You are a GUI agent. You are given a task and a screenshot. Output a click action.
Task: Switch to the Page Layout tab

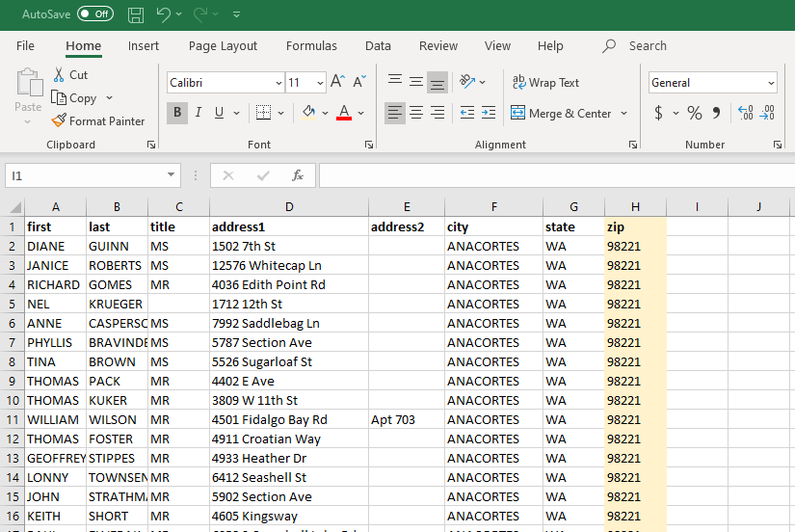click(224, 46)
